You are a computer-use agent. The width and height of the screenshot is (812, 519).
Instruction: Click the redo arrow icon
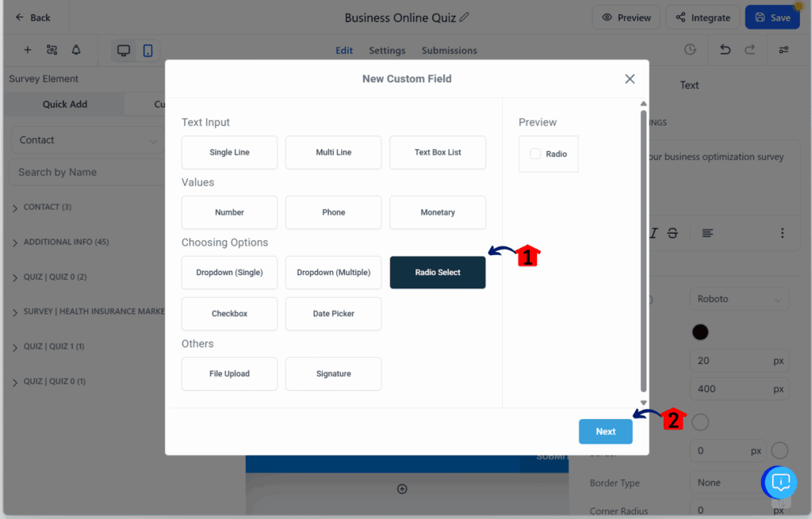click(x=749, y=50)
